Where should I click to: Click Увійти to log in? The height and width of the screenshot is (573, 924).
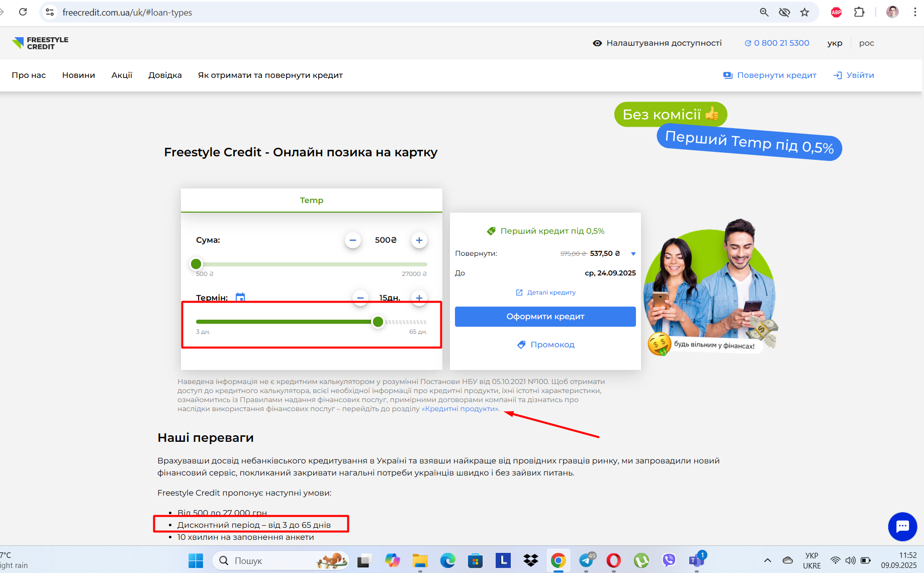pos(854,75)
